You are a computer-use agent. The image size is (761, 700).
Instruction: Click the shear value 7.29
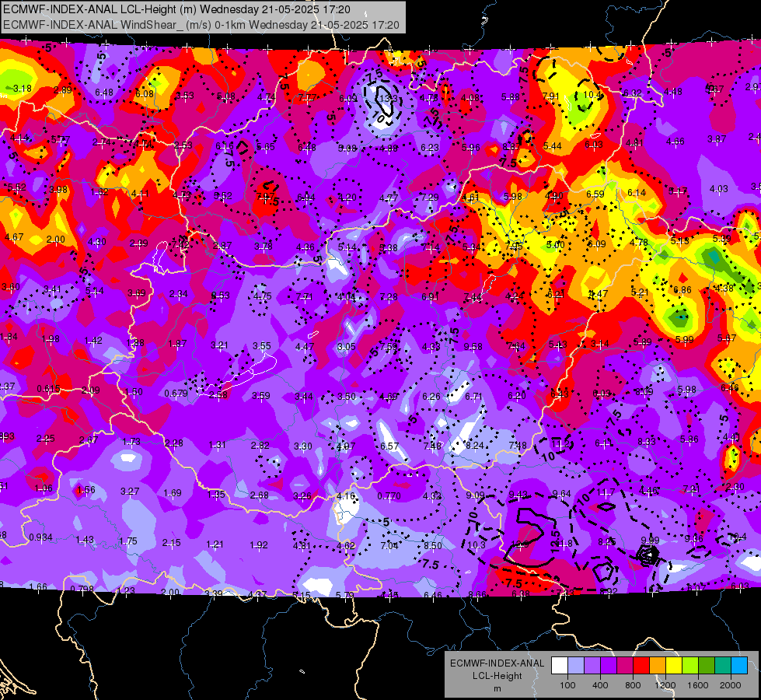pos(430,198)
